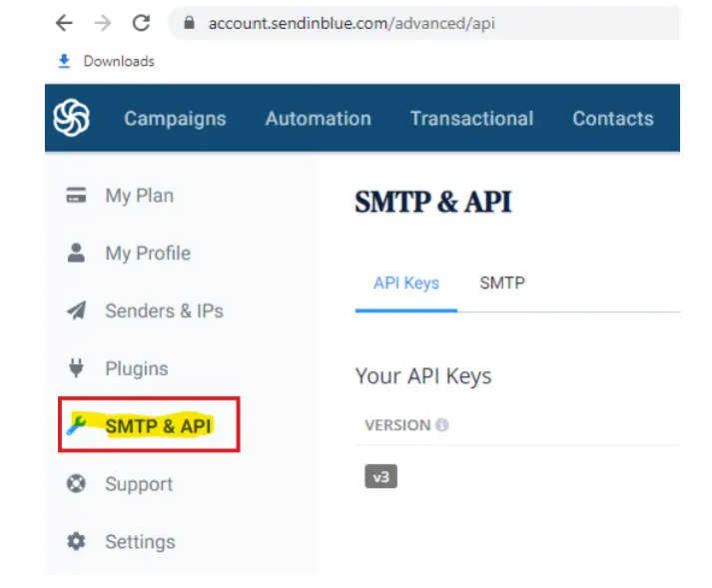Viewport: 712px width, 588px height.
Task: Go back with the browser back arrow
Action: [64, 23]
